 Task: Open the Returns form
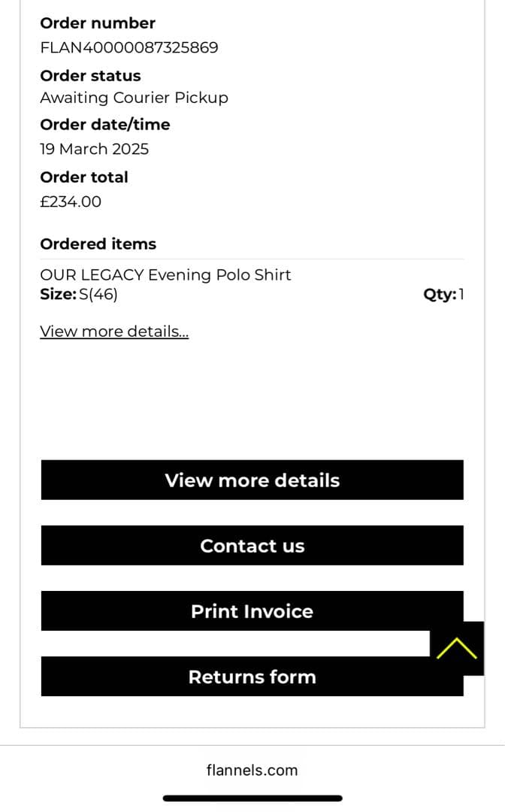(252, 677)
